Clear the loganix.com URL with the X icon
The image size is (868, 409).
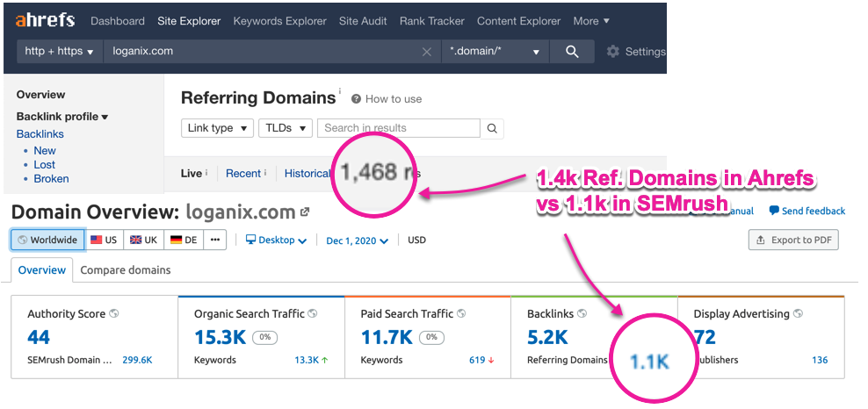coord(427,52)
